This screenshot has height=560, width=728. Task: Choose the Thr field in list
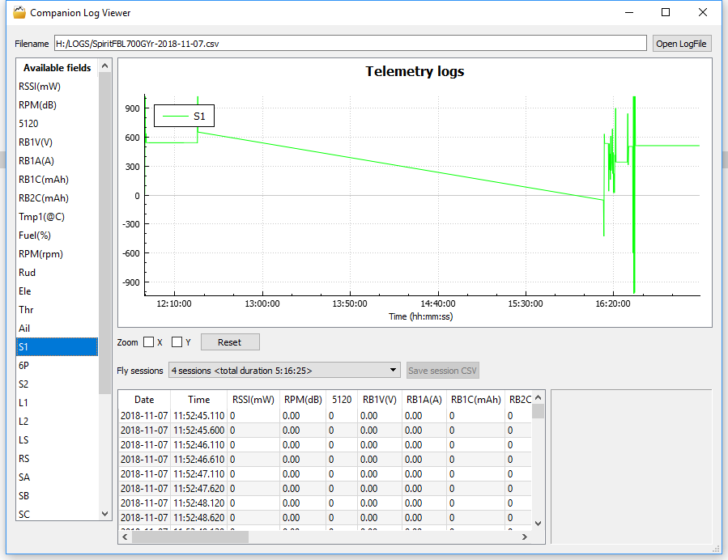pyautogui.click(x=26, y=310)
